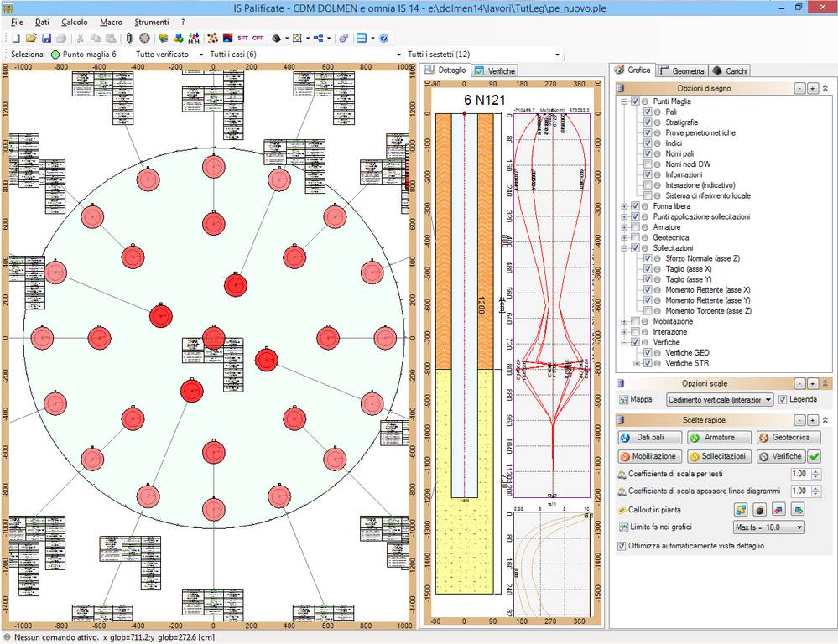Open the Mappa dropdown list
Screen dimensions: 838x644
pyautogui.click(x=768, y=400)
